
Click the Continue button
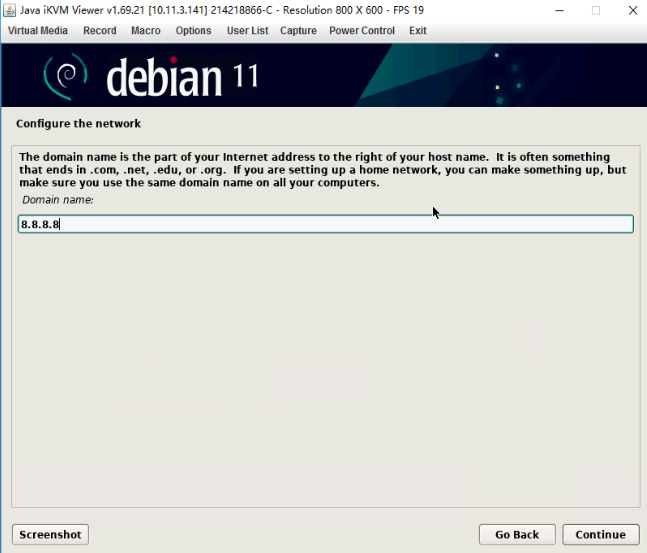pyautogui.click(x=600, y=534)
